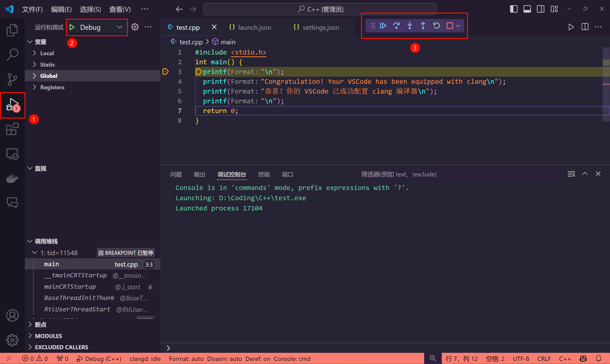Go forward in navigation history
Viewport: 610px width, 364px height.
tap(193, 9)
